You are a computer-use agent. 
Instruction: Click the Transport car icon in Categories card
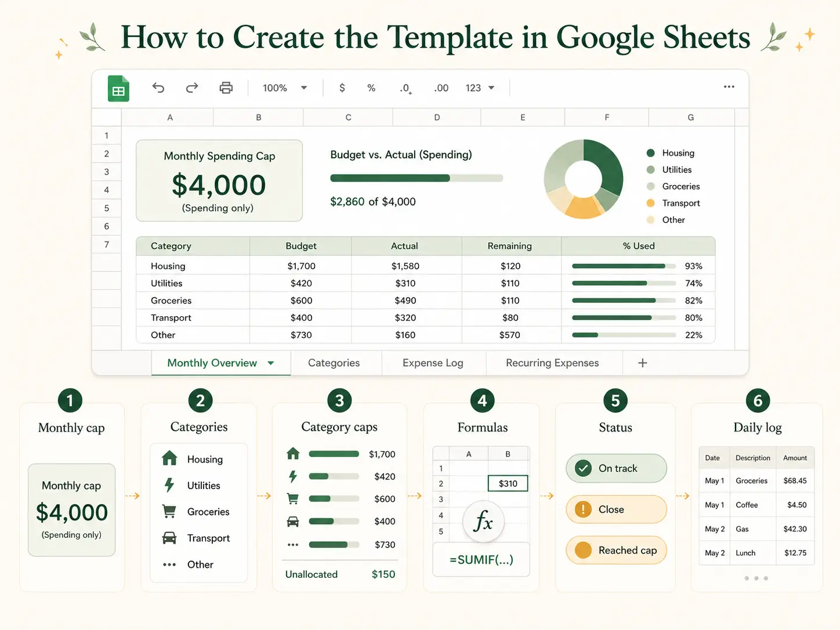[169, 538]
